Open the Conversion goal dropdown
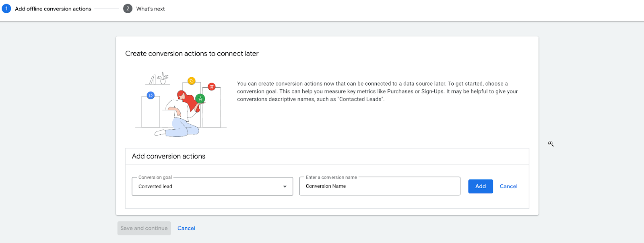This screenshot has height=243, width=644. 212,187
